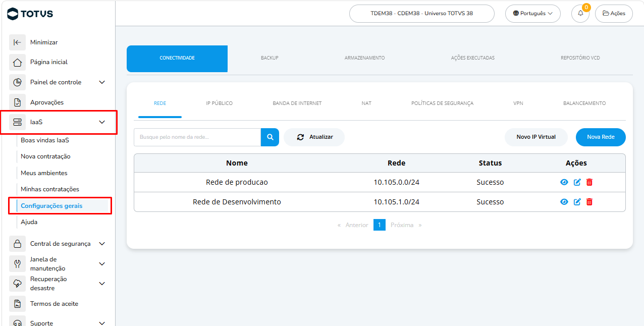
Task: Delete Rede de producao with trash icon
Action: [x=589, y=182]
